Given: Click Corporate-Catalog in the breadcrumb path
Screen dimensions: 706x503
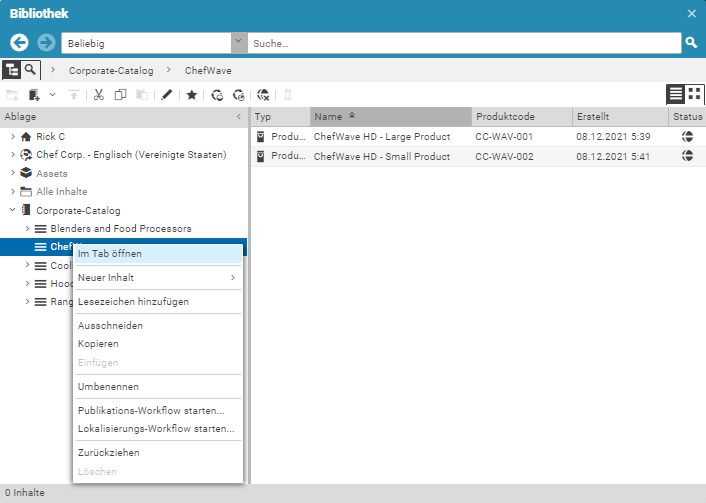Looking at the screenshot, I should [111, 71].
